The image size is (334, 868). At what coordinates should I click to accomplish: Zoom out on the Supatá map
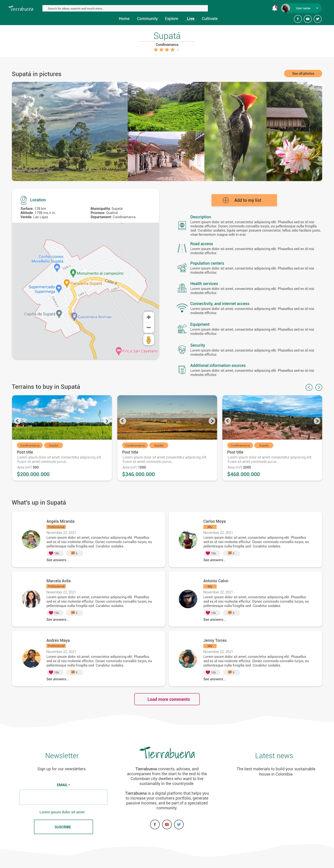(x=149, y=328)
